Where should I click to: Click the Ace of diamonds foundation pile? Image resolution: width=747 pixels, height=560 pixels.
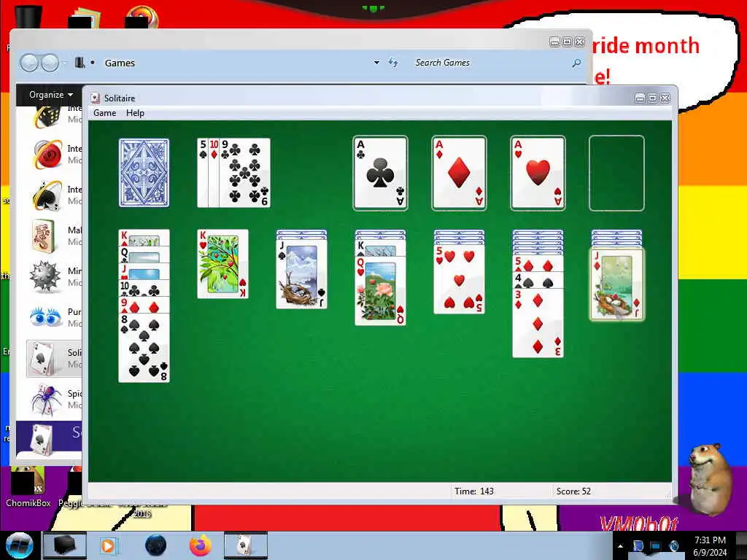459,174
